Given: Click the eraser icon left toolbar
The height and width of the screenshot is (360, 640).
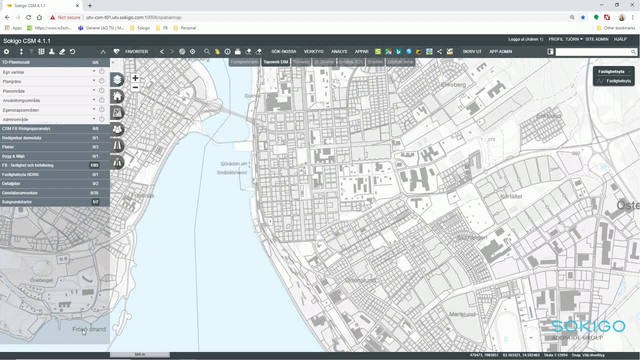Looking at the screenshot, I should [62, 52].
